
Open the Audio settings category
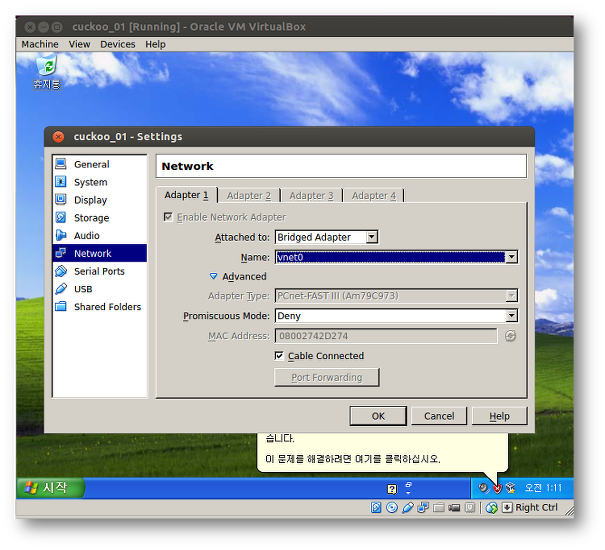[x=100, y=235]
